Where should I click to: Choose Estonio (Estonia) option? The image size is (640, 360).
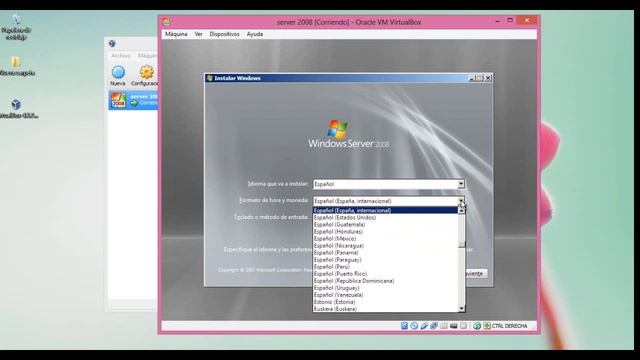point(385,302)
